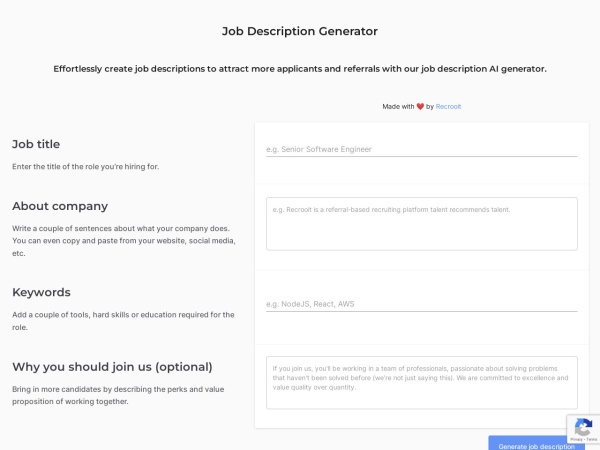Click the tagline about attracting more applicants
Viewport: 600px width, 450px height.
[300, 69]
